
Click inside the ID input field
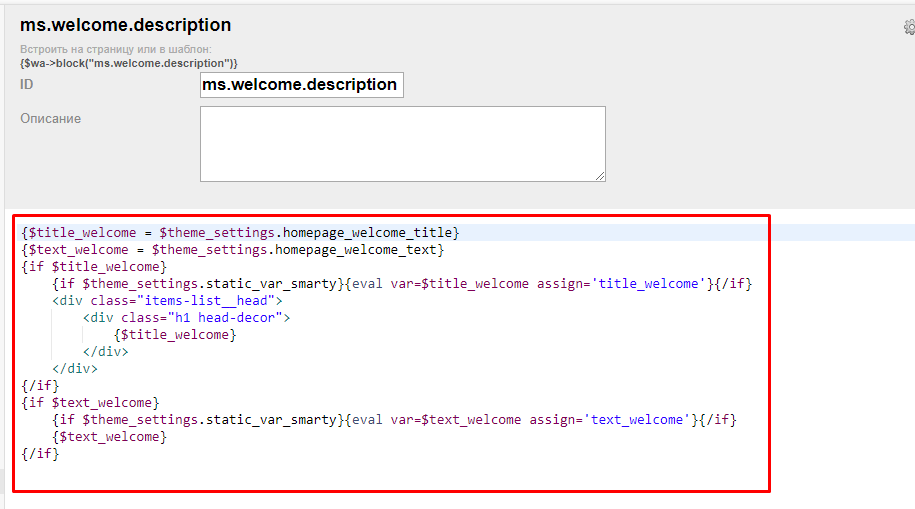[301, 85]
